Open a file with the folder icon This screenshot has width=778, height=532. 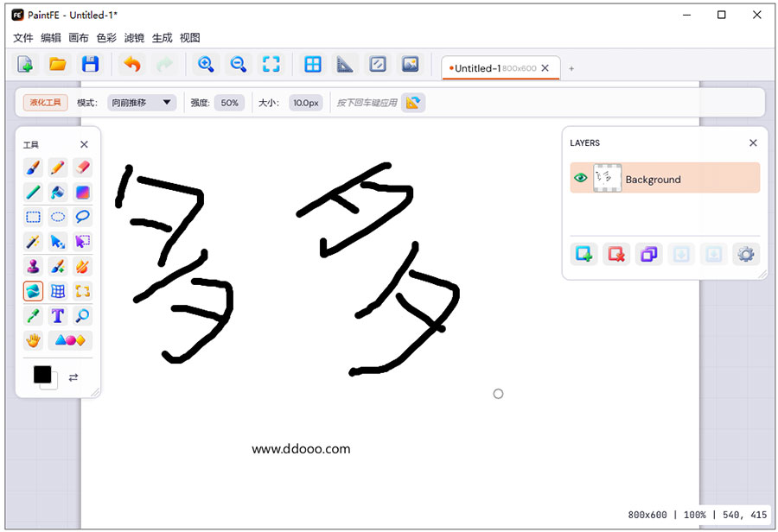point(58,65)
